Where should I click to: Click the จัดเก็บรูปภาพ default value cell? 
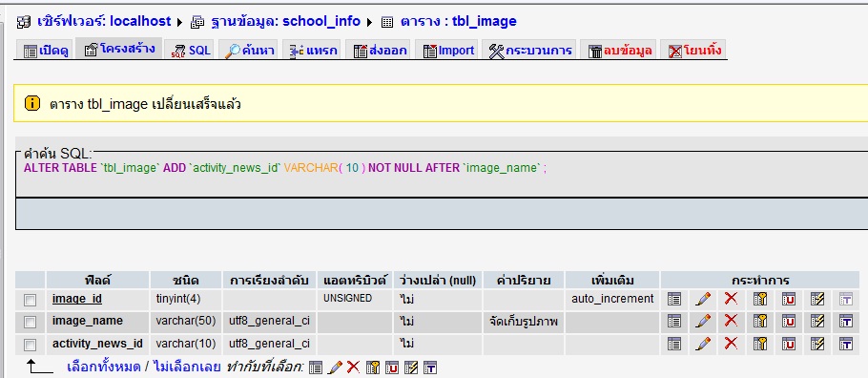tap(523, 322)
